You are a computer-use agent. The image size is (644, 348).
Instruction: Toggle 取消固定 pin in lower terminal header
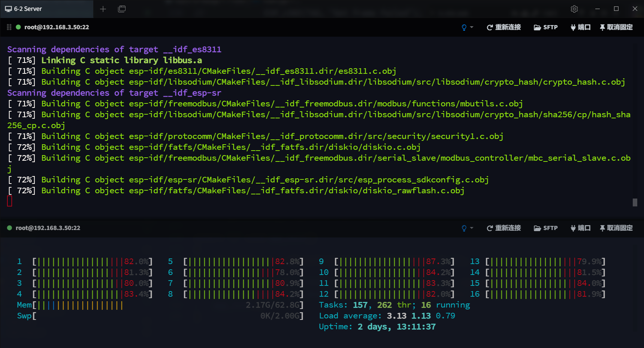(616, 228)
